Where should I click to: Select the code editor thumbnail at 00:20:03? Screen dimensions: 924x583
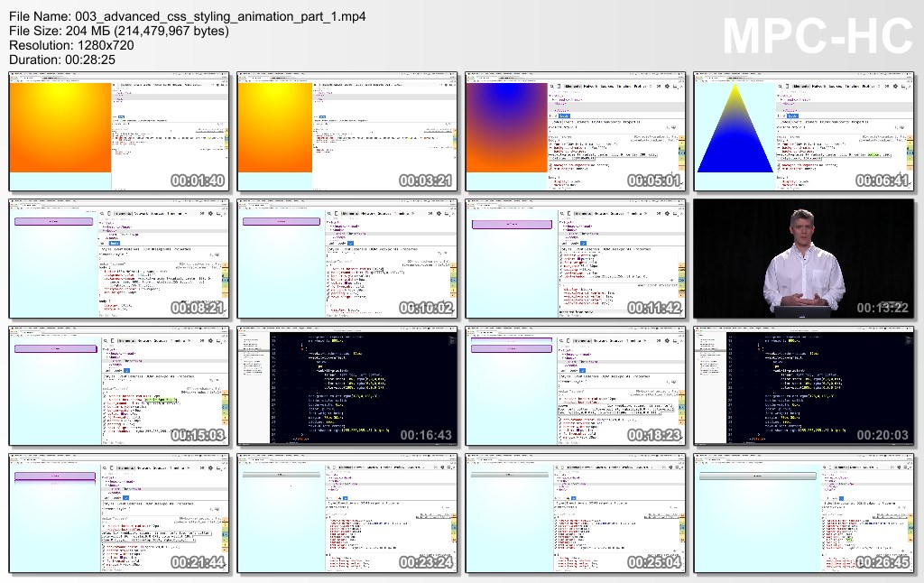click(804, 386)
